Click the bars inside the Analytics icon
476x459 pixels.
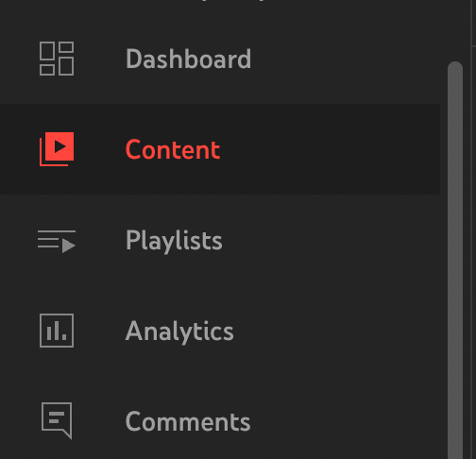pyautogui.click(x=57, y=331)
